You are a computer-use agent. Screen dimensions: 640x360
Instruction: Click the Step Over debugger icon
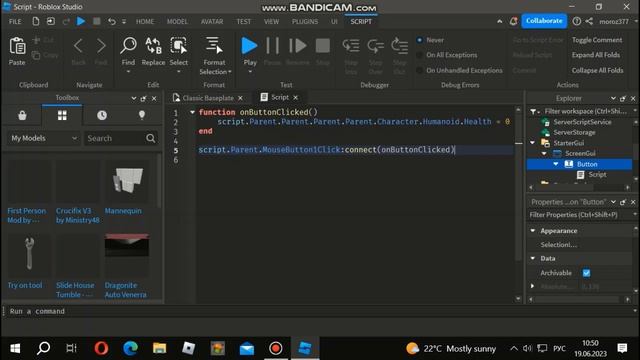(375, 46)
